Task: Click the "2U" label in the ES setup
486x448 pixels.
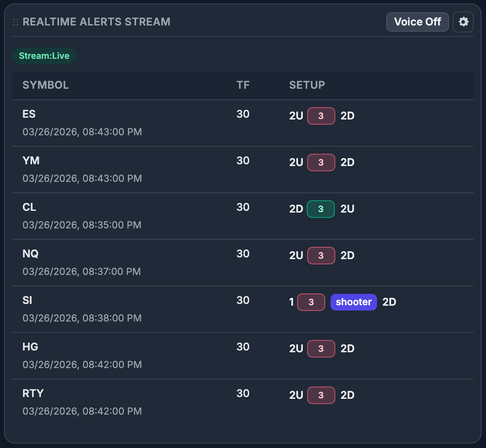Action: coord(296,116)
